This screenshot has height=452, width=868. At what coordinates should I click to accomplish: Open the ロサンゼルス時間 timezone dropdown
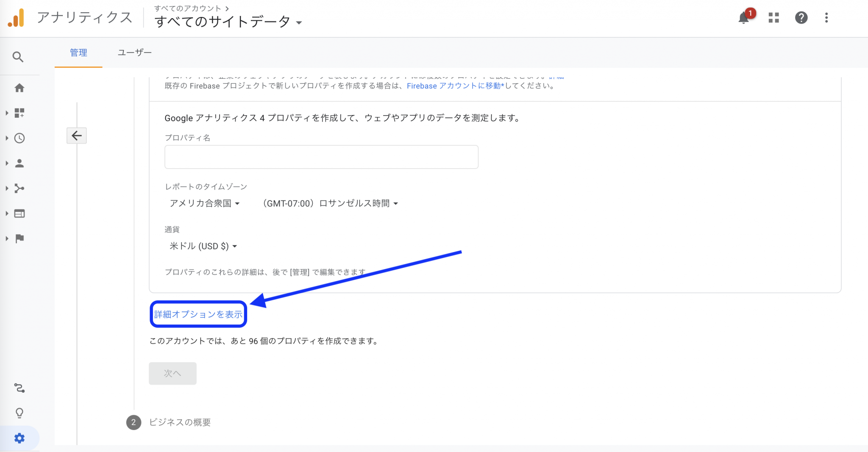[331, 204]
